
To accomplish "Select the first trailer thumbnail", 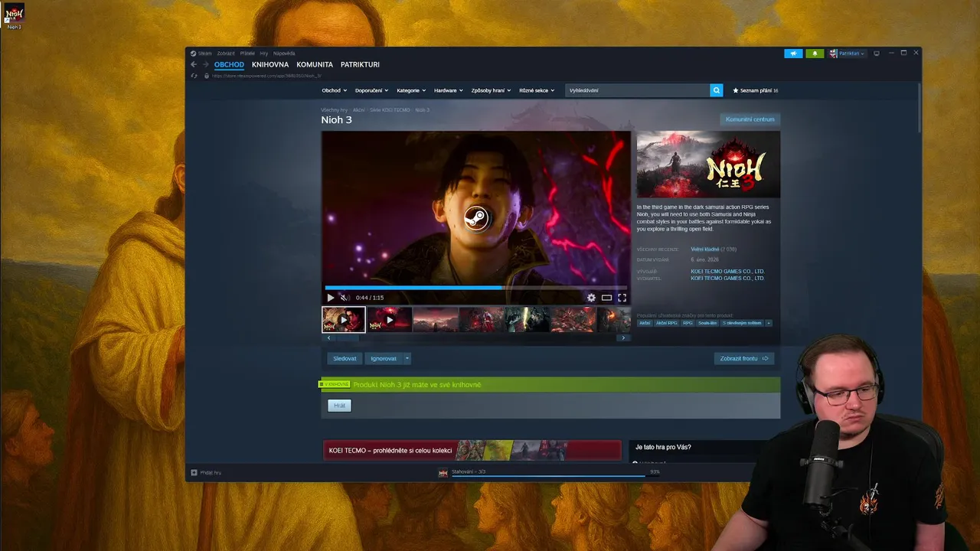I will (x=344, y=319).
